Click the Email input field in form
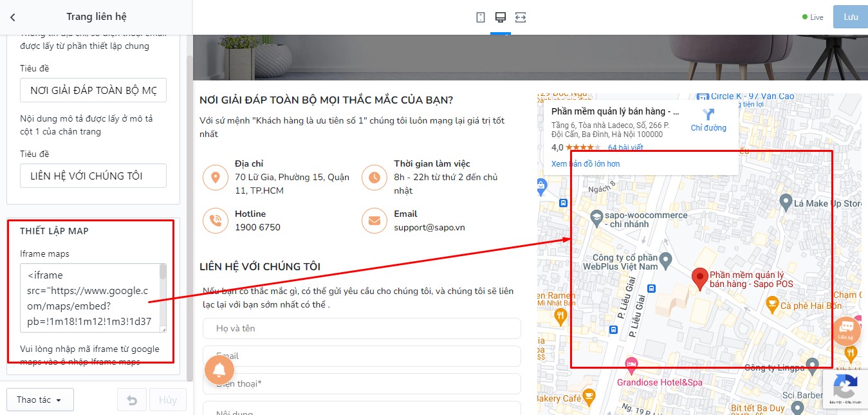 [362, 356]
